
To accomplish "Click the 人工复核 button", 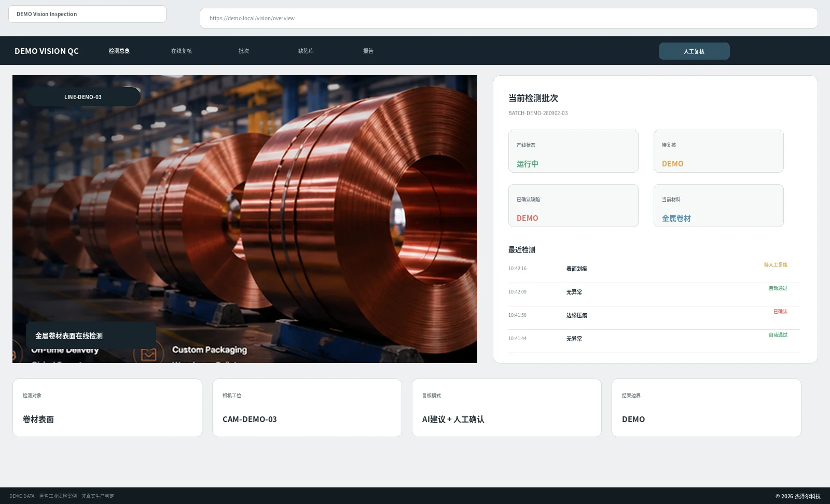I will coord(694,51).
